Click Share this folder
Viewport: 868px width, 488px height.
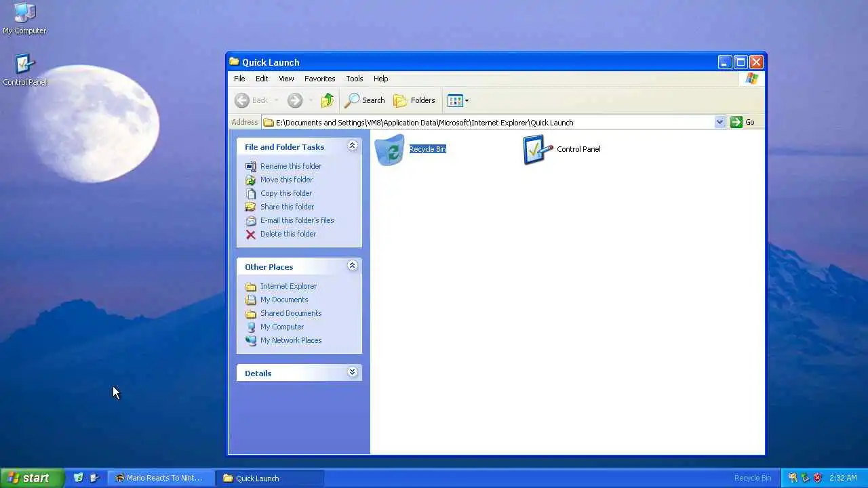click(x=279, y=207)
